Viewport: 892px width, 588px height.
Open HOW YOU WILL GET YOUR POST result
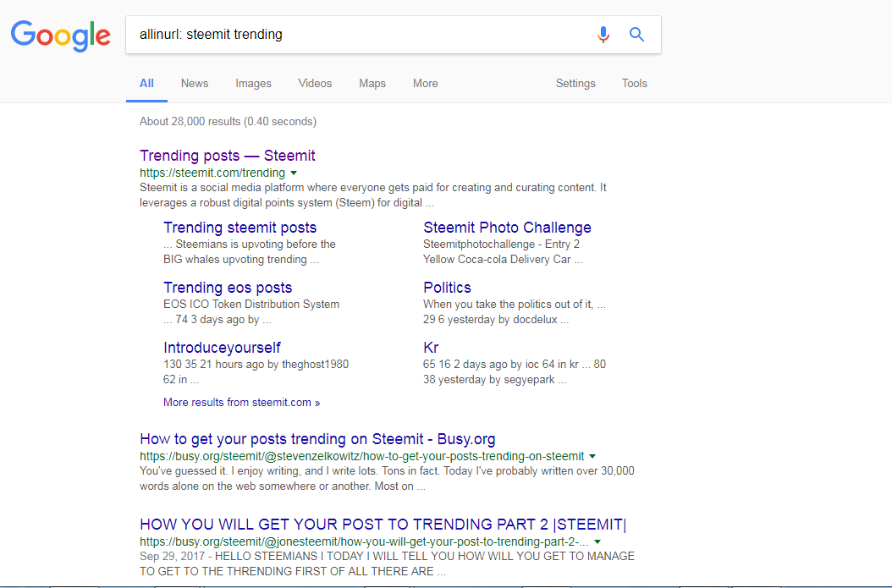(383, 525)
